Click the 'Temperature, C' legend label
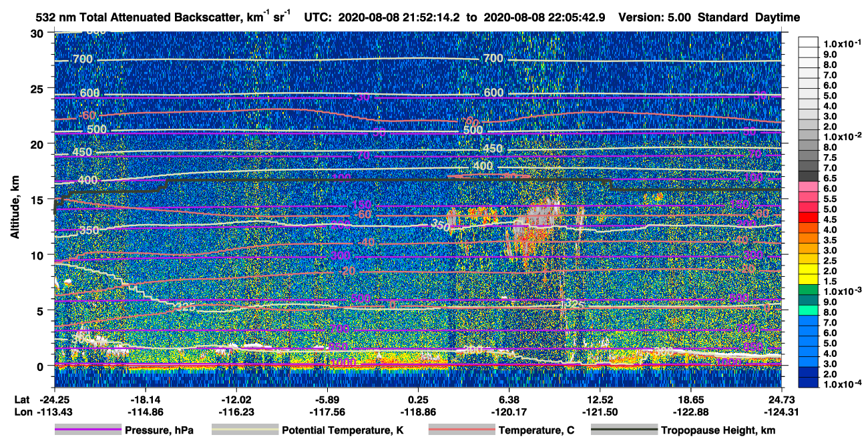 click(536, 431)
